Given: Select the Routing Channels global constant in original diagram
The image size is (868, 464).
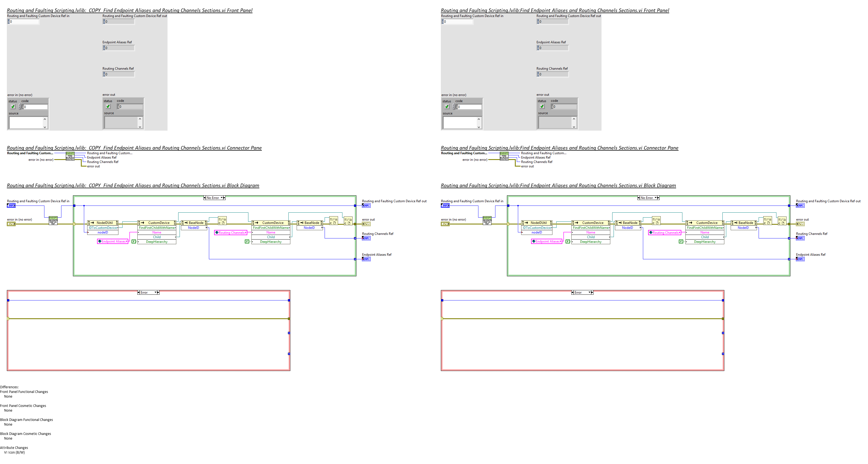Looking at the screenshot, I should [665, 233].
